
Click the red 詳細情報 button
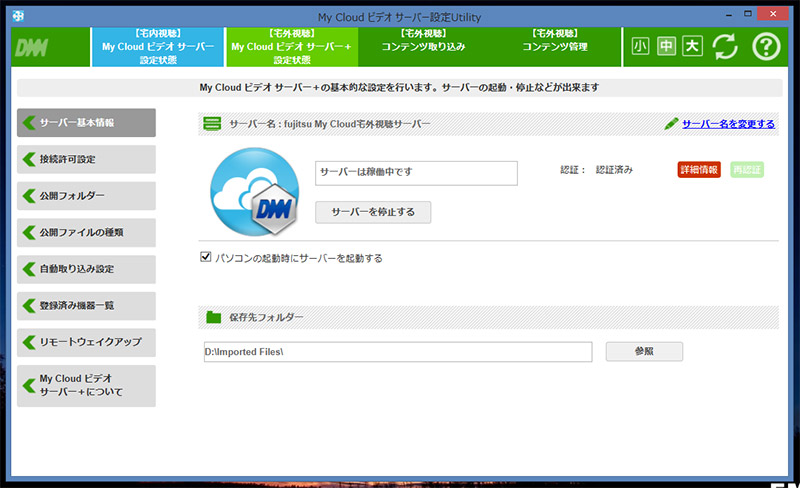coord(699,170)
